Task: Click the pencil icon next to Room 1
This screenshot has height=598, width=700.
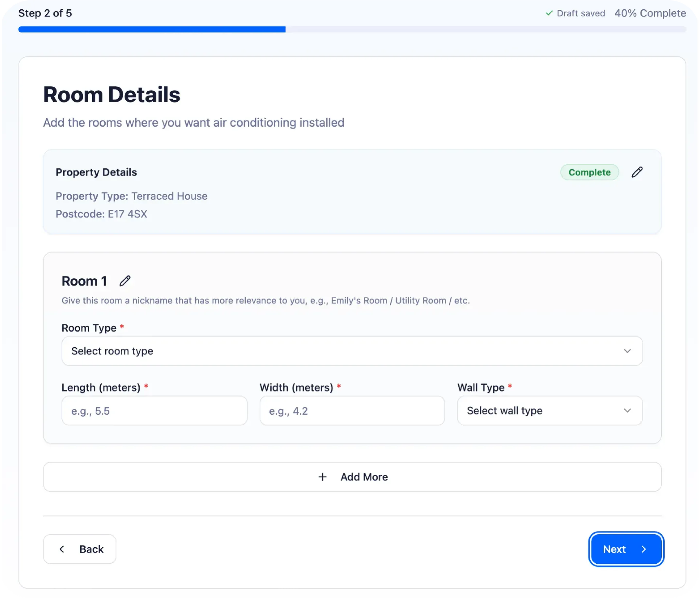Action: pyautogui.click(x=125, y=281)
